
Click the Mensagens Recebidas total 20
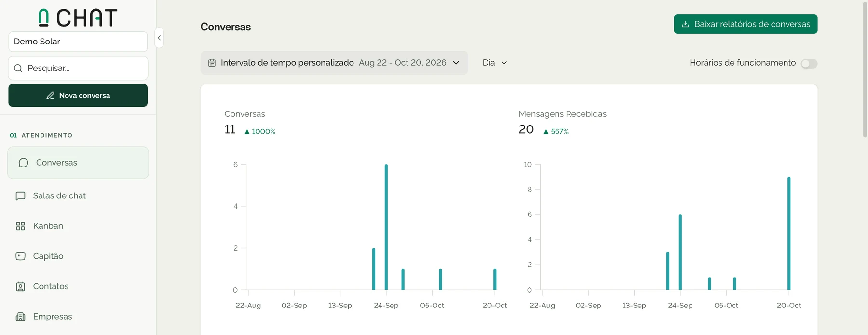(x=526, y=129)
